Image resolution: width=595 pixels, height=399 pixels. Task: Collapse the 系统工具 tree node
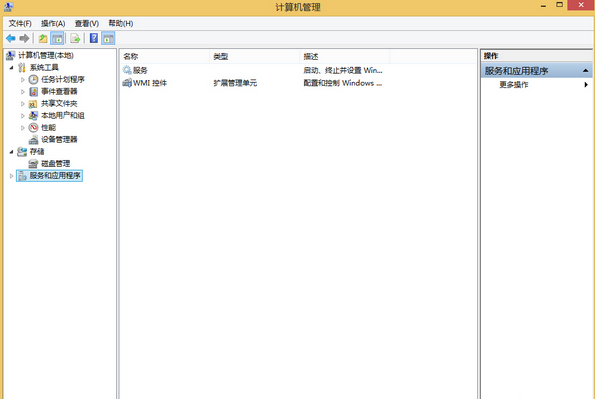tap(11, 68)
